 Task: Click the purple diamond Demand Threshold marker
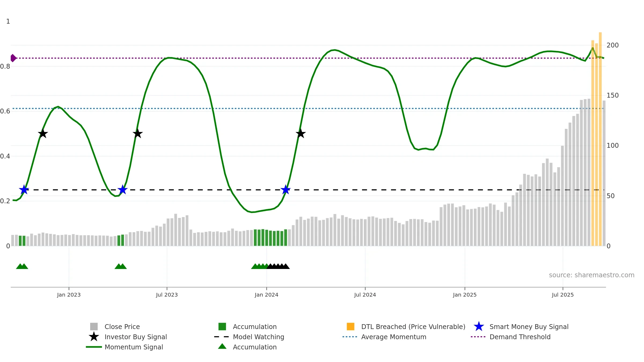pyautogui.click(x=13, y=58)
